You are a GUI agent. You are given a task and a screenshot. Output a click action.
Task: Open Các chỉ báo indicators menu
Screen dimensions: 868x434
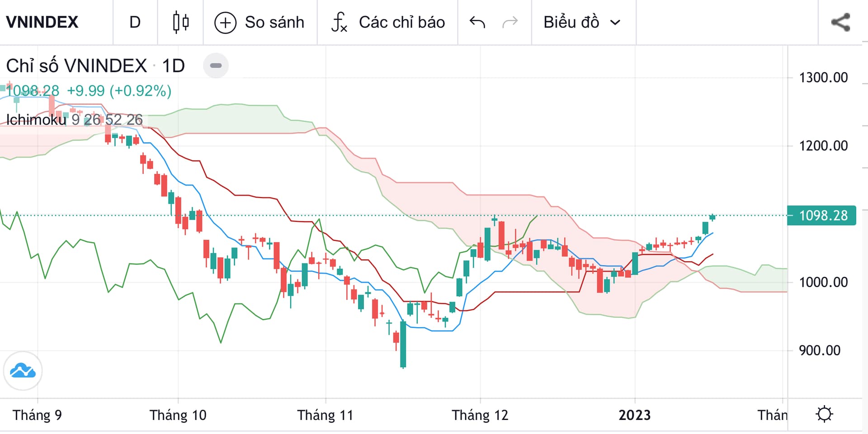(x=401, y=22)
